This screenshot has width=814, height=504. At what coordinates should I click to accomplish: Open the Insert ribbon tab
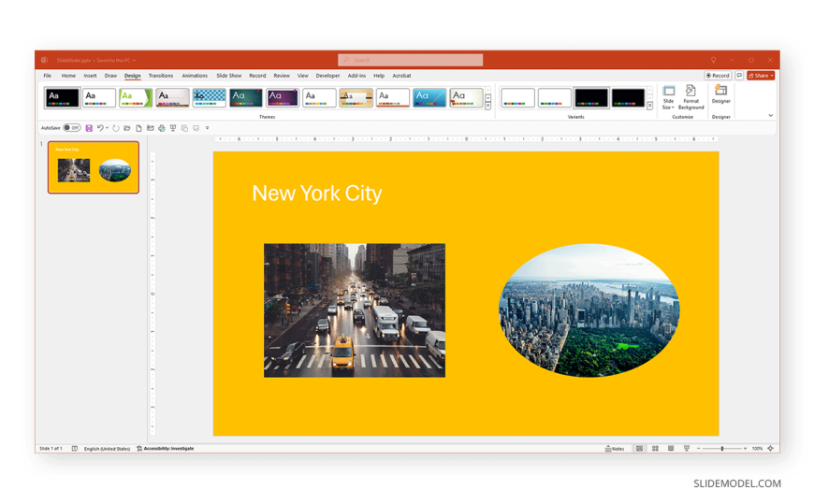coord(91,76)
